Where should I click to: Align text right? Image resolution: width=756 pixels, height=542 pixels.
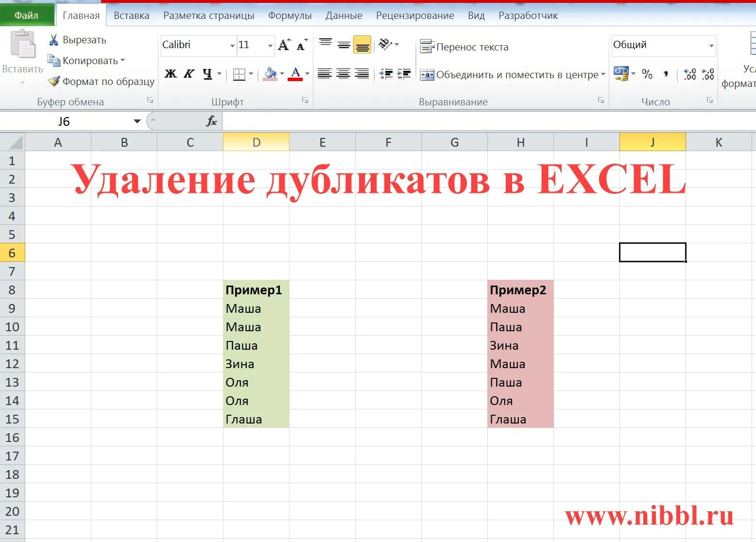[361, 74]
